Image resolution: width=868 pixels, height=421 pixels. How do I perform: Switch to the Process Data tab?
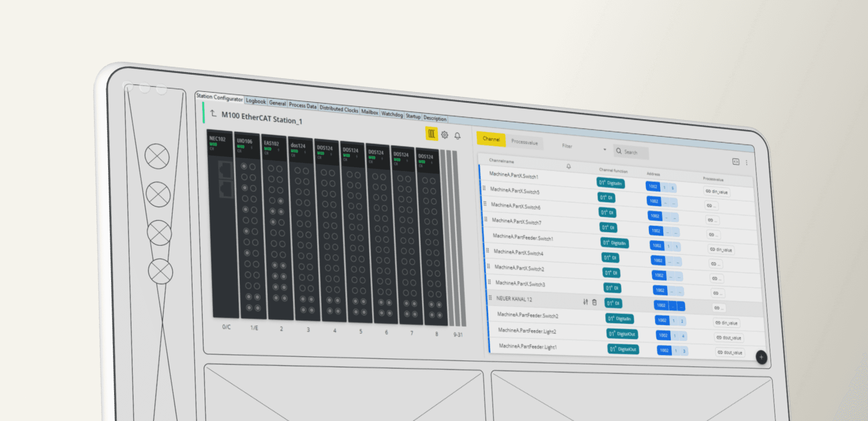[303, 105]
